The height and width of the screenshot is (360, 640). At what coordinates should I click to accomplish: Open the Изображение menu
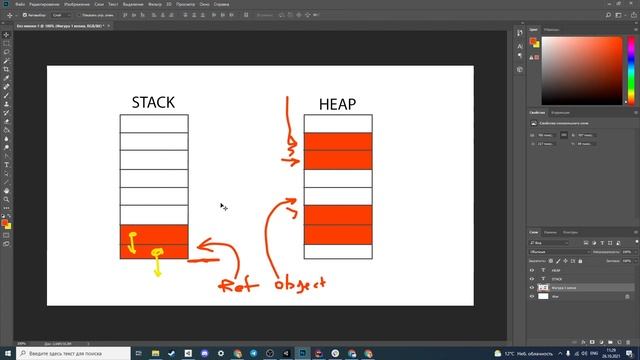click(x=77, y=4)
